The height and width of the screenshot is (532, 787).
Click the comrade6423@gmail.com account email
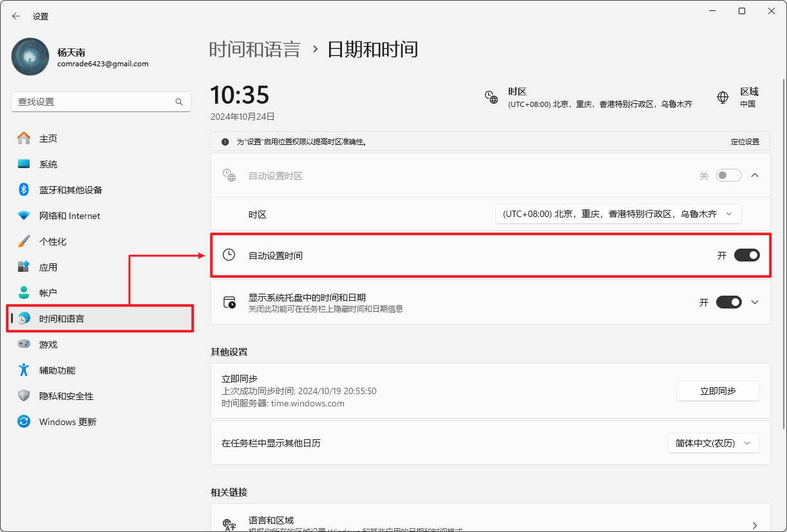click(x=103, y=64)
